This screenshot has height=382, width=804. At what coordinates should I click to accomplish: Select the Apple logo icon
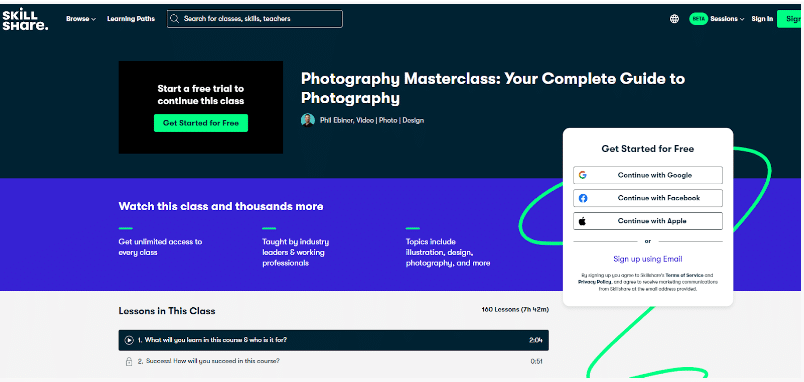pos(582,221)
